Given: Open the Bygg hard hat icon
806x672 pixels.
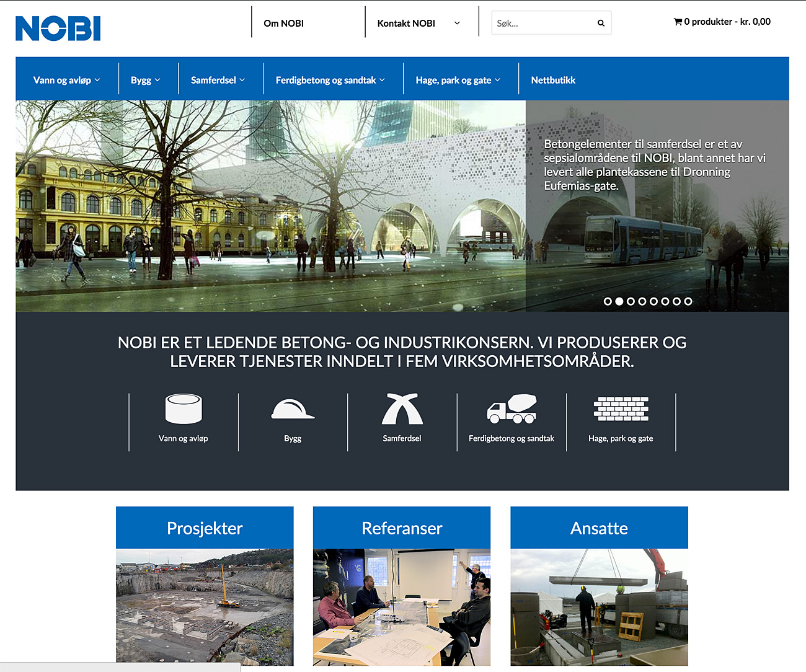Looking at the screenshot, I should (x=293, y=409).
